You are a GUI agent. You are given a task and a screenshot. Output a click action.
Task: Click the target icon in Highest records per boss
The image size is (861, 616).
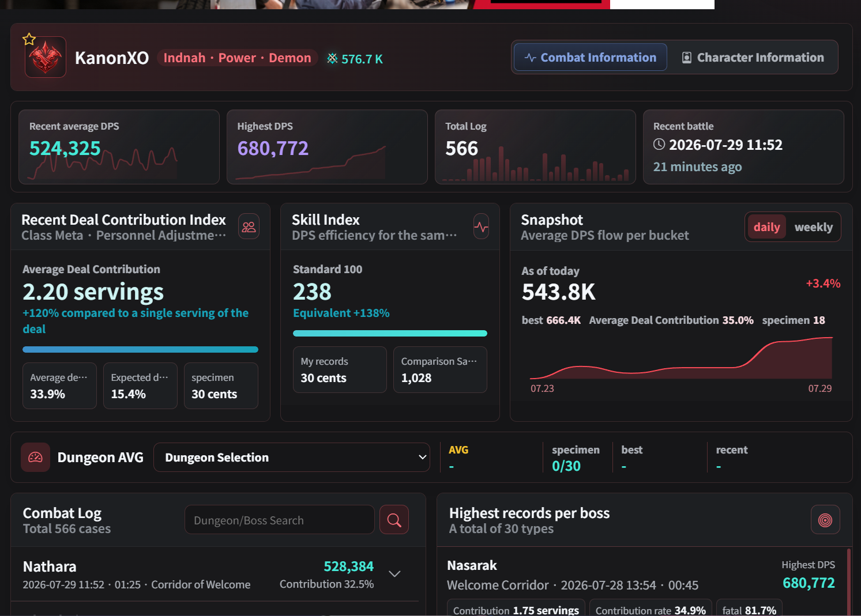pyautogui.click(x=825, y=520)
